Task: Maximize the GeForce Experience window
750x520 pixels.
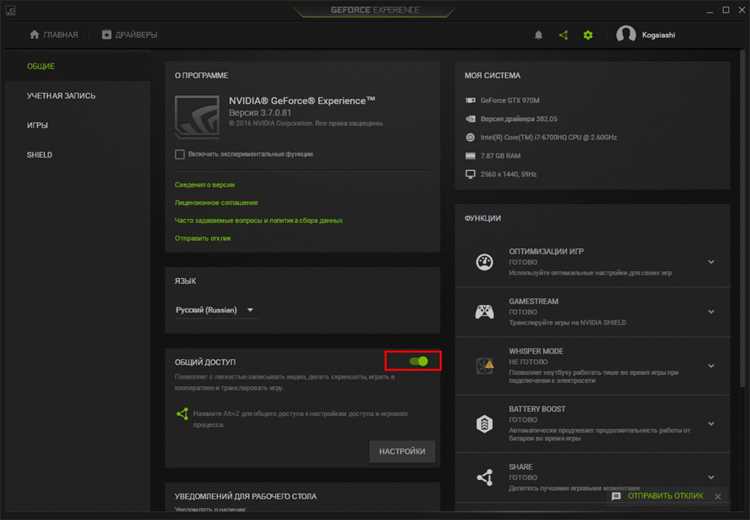Action: point(726,10)
